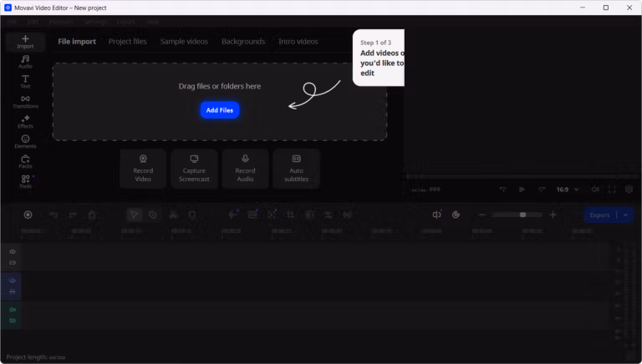Screen dimensions: 642x364
Task: Open the Edit menu
Action: (33, 22)
